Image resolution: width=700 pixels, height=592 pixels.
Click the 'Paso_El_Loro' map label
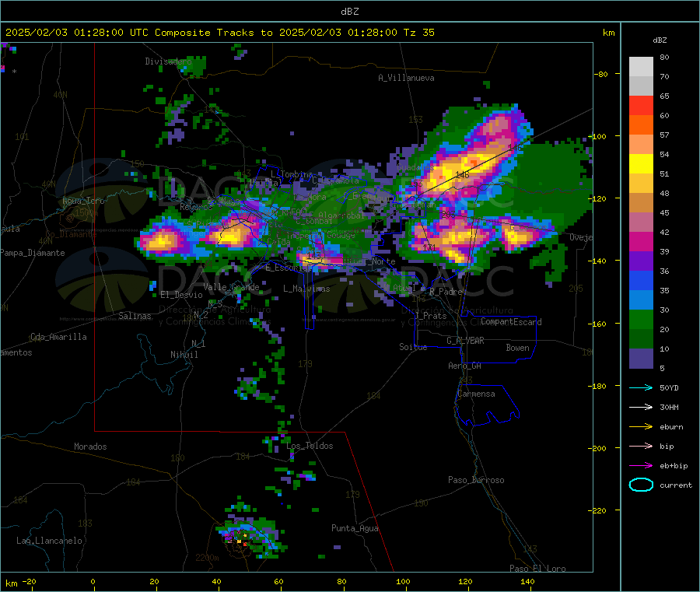coord(537,569)
